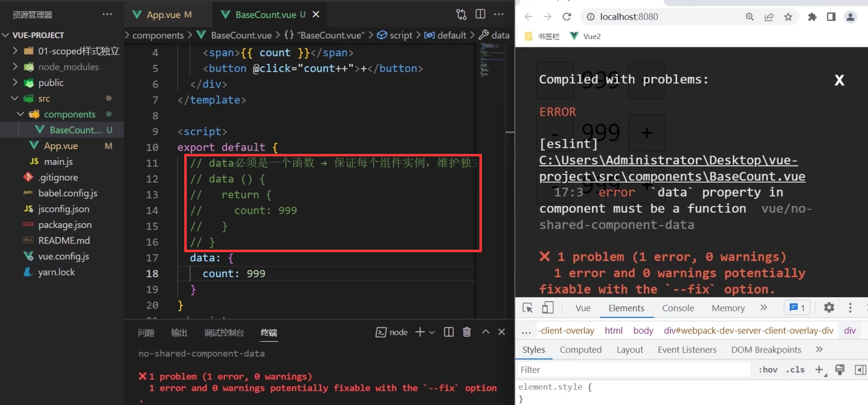This screenshot has height=405, width=868.
Task: Open the Vue2 bookmark
Action: tap(586, 36)
